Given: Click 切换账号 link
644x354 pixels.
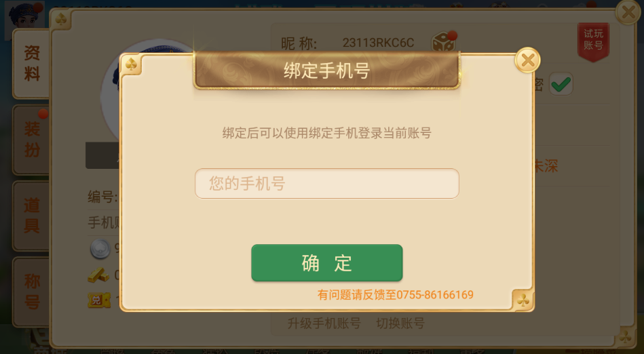Looking at the screenshot, I should click(400, 323).
